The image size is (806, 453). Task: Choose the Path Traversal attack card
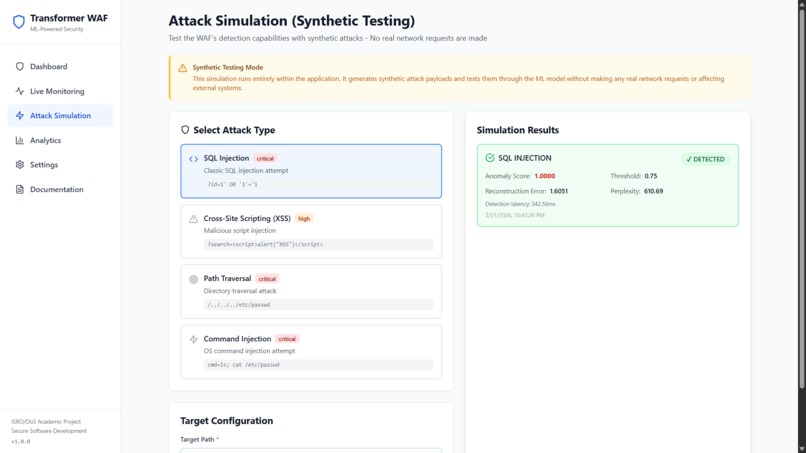click(x=311, y=292)
